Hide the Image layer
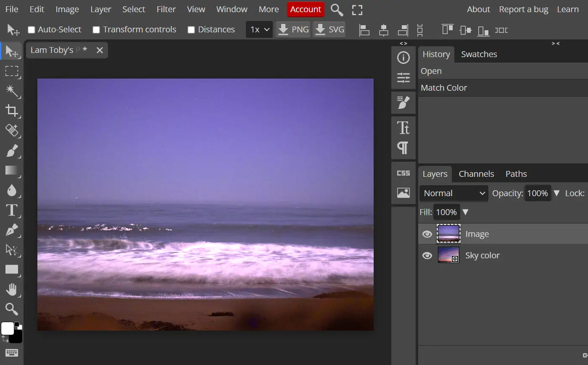 point(427,234)
